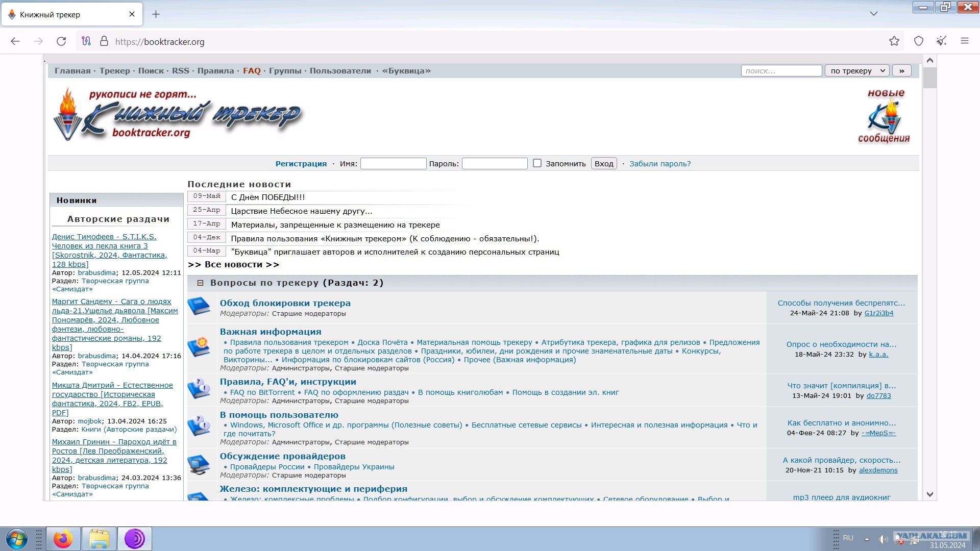
Task: Click the computer icon beside Обсуждение провайдеров
Action: pyautogui.click(x=199, y=464)
